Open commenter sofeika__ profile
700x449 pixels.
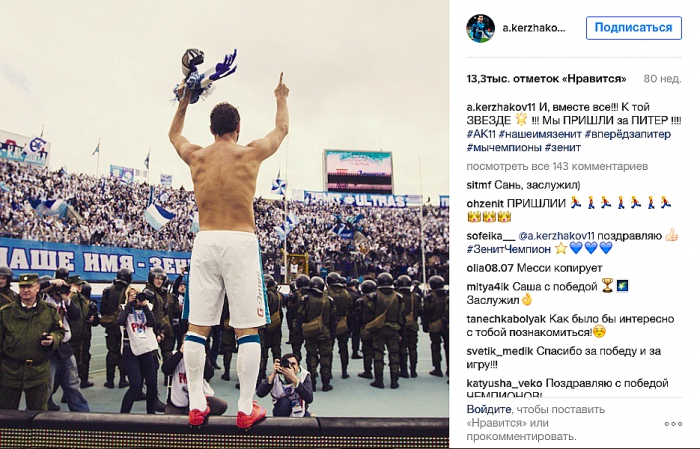click(491, 236)
